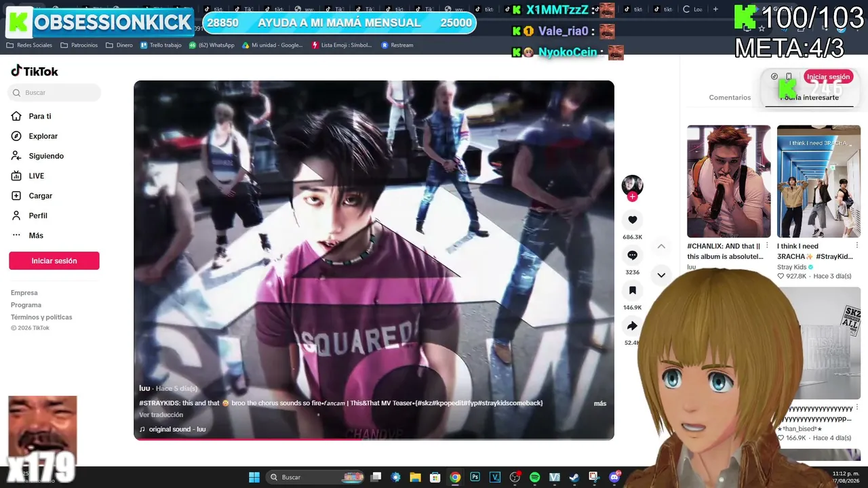
Task: Click the top-right Iniciar sesión button
Action: tap(828, 77)
